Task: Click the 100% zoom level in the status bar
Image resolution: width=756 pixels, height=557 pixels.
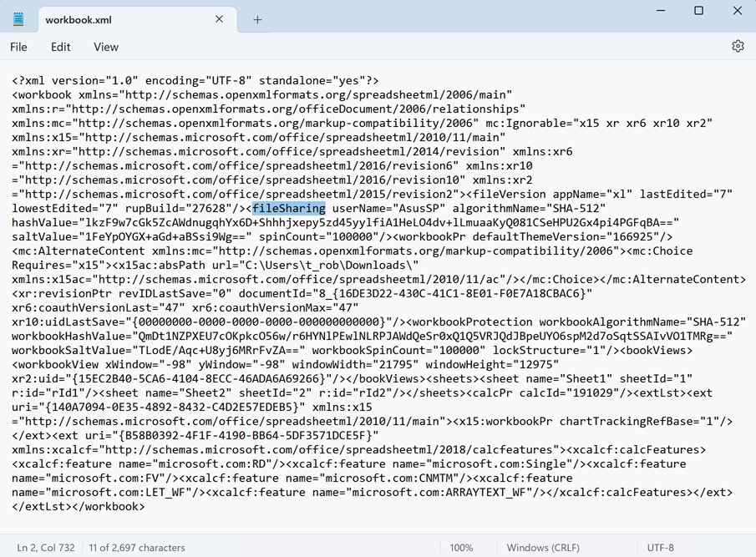Action: (461, 548)
